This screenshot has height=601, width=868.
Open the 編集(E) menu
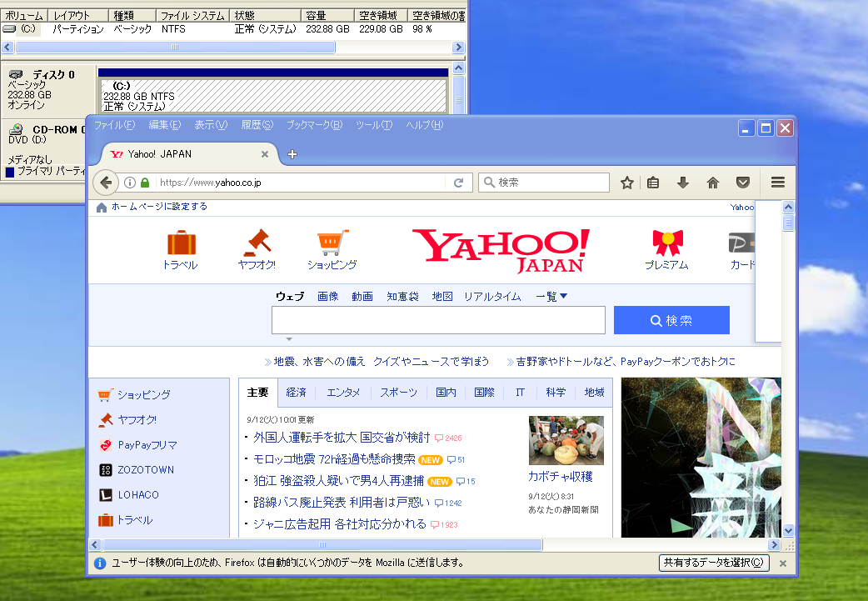coord(164,125)
